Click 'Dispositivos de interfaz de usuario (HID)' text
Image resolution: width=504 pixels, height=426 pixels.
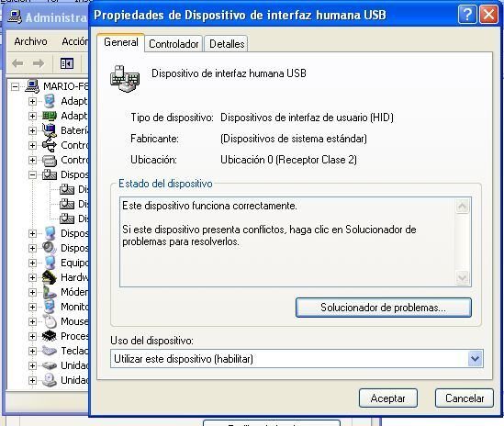tap(307, 118)
